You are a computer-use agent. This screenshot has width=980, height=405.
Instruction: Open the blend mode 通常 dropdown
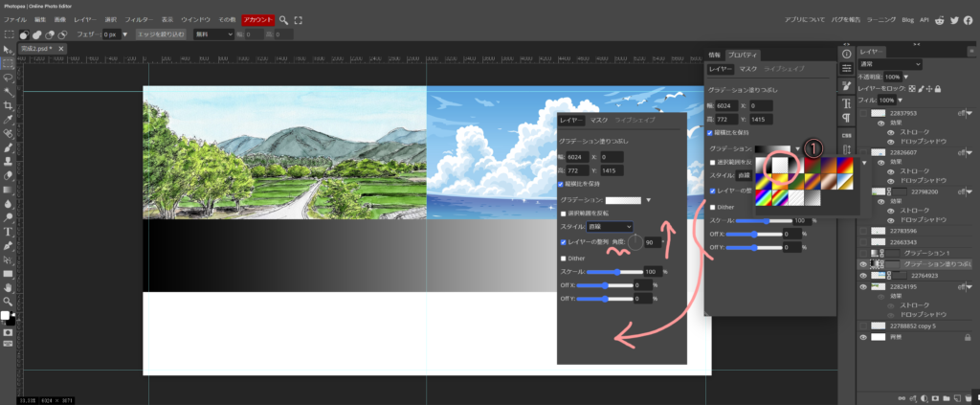pos(890,64)
